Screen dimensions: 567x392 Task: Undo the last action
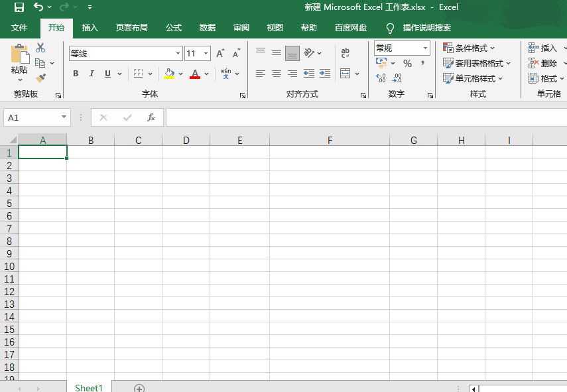(x=38, y=7)
